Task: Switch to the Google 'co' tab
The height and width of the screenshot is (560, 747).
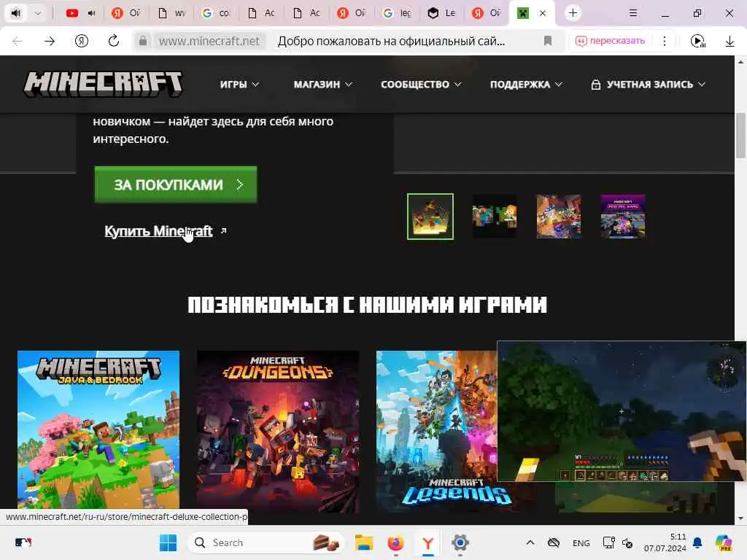Action: point(216,13)
